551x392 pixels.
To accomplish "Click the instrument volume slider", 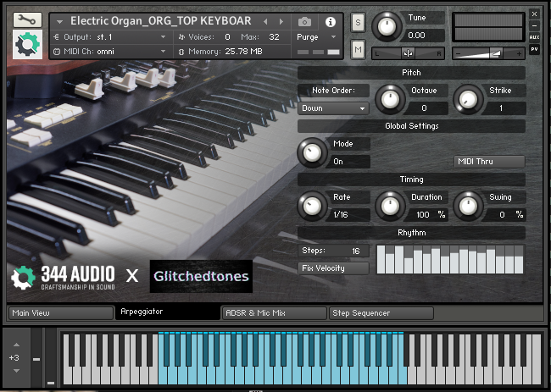I will (487, 52).
